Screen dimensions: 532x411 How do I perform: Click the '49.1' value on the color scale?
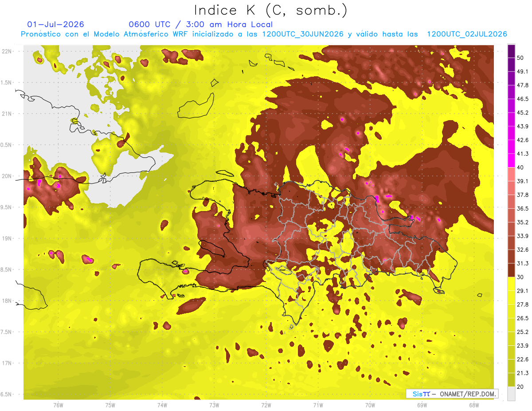point(523,71)
